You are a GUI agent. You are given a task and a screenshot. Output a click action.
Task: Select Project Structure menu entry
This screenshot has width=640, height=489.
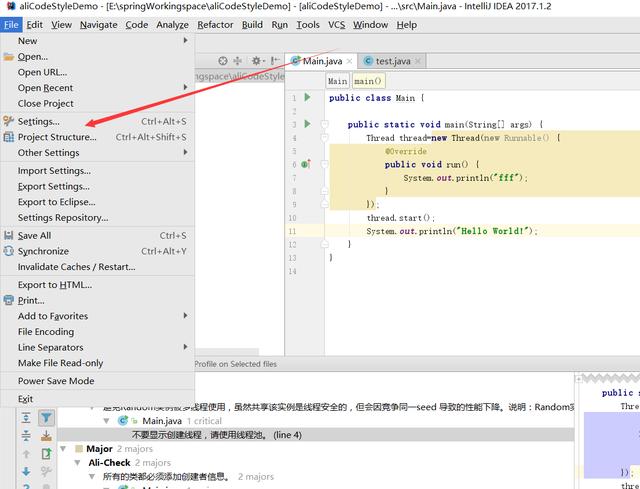(x=57, y=137)
